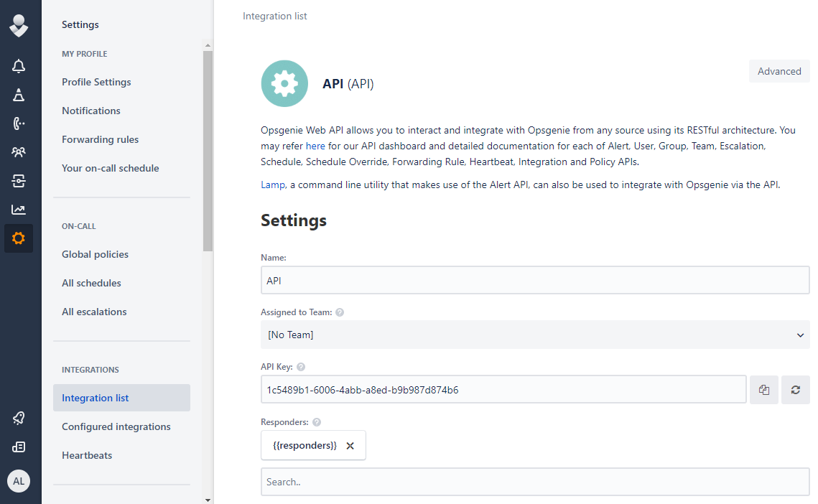818x504 pixels.
Task: Click help icon next to Responders
Action: tap(317, 422)
